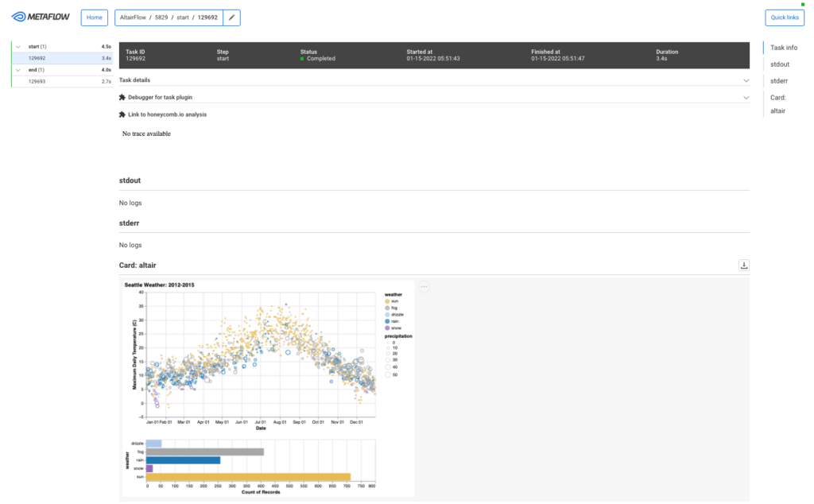This screenshot has width=814, height=504.
Task: Click the Home button
Action: pos(95,17)
